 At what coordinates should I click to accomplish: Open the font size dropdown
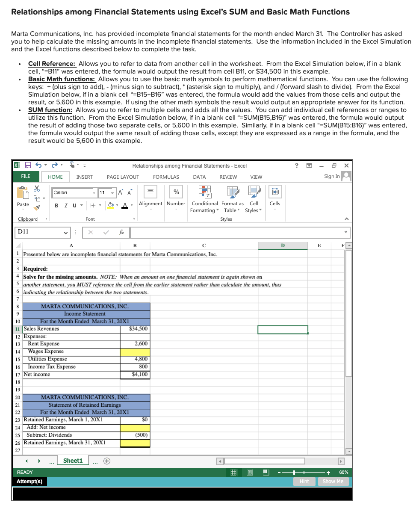(113, 192)
